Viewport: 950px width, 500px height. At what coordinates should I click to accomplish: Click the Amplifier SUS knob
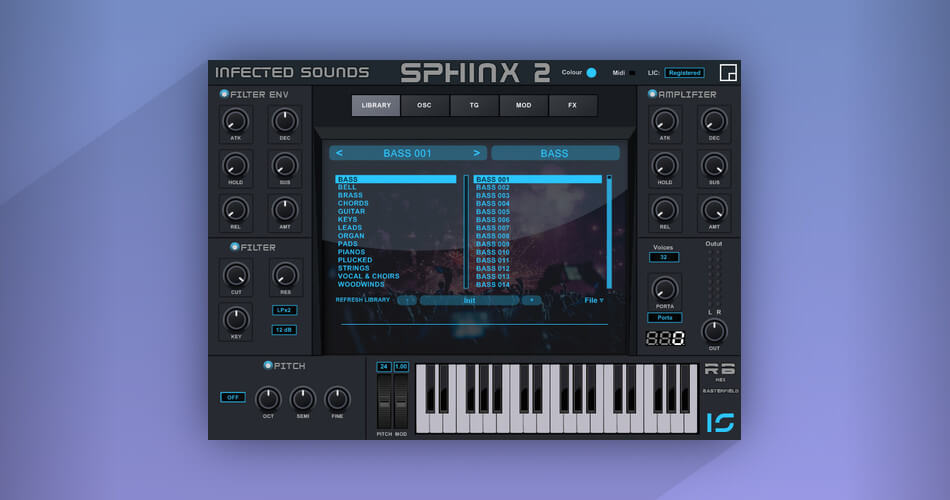point(714,165)
